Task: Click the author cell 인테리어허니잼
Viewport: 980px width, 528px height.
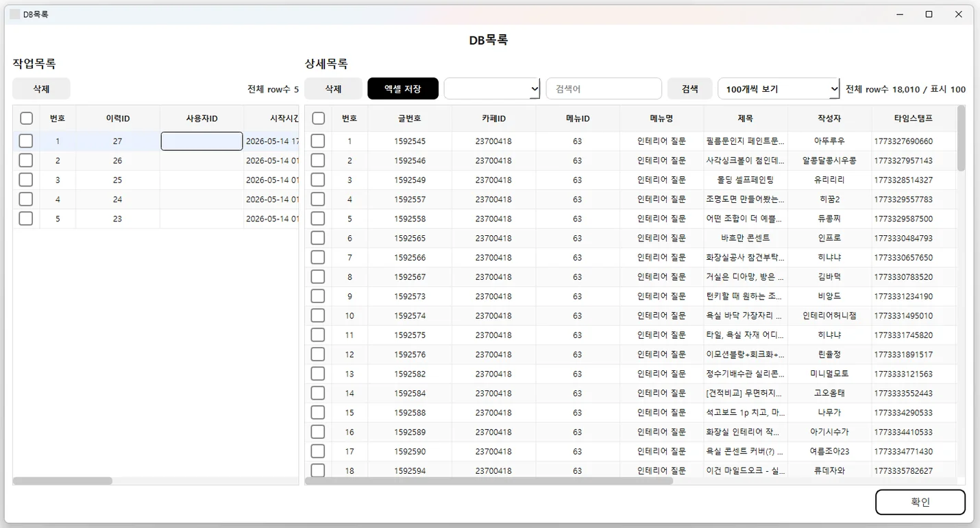Action: [x=829, y=315]
